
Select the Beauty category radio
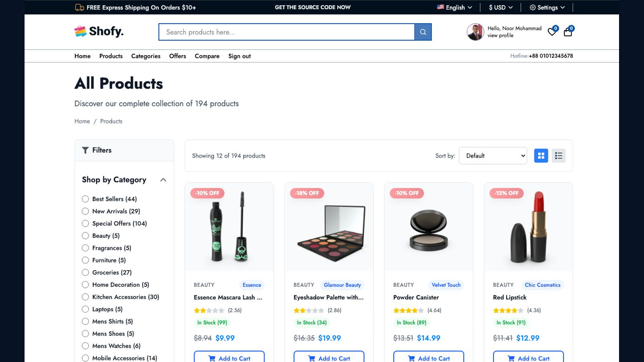pyautogui.click(x=85, y=236)
